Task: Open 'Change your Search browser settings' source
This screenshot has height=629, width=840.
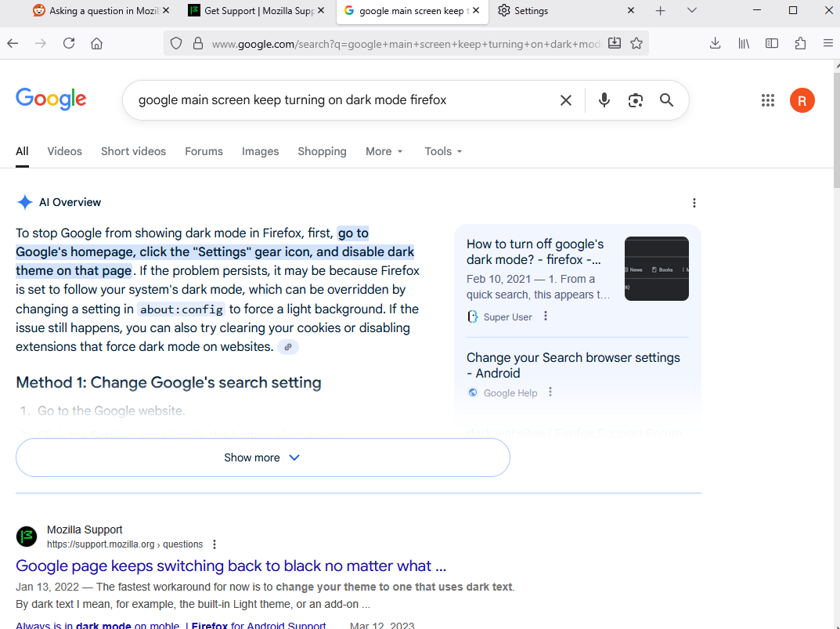Action: click(573, 365)
